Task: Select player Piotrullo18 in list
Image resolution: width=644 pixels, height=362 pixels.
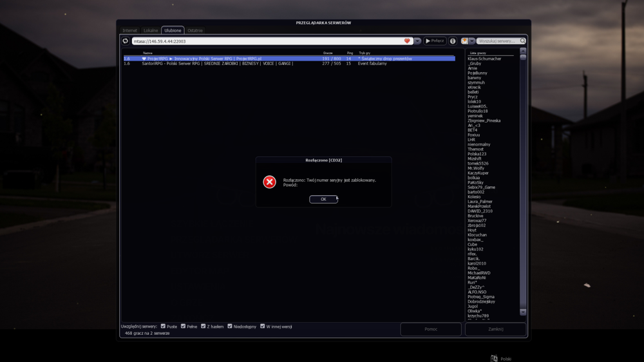Action: pos(478,111)
